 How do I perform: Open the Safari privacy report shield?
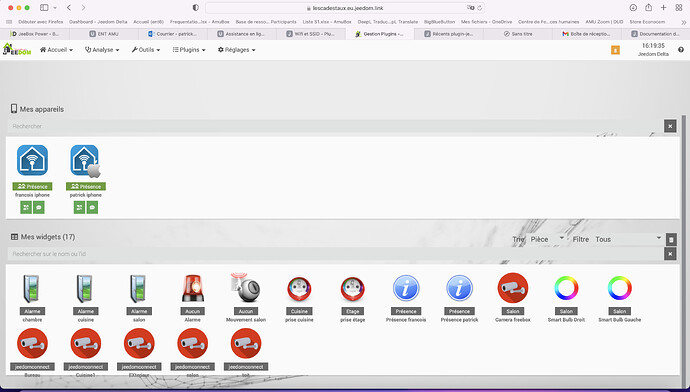coord(196,7)
